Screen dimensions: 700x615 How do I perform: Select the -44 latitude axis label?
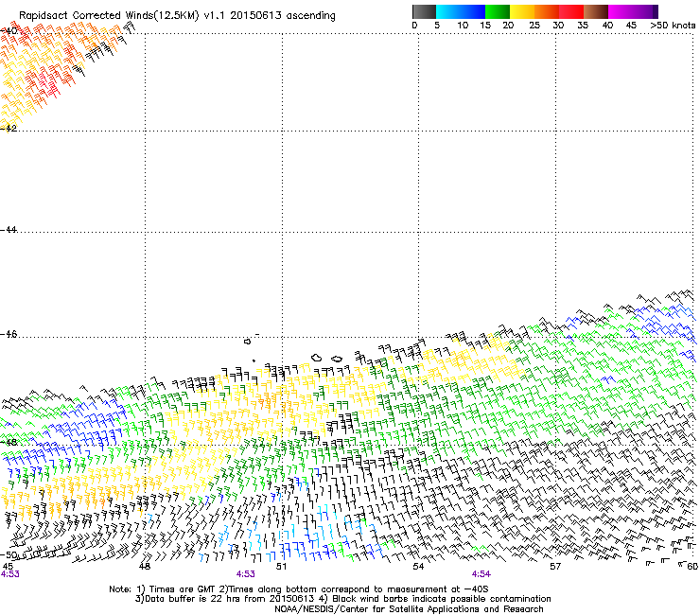click(x=9, y=230)
